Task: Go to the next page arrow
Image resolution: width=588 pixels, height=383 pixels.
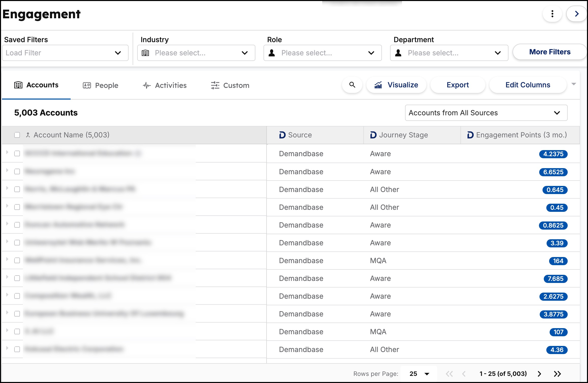Action: [x=539, y=374]
